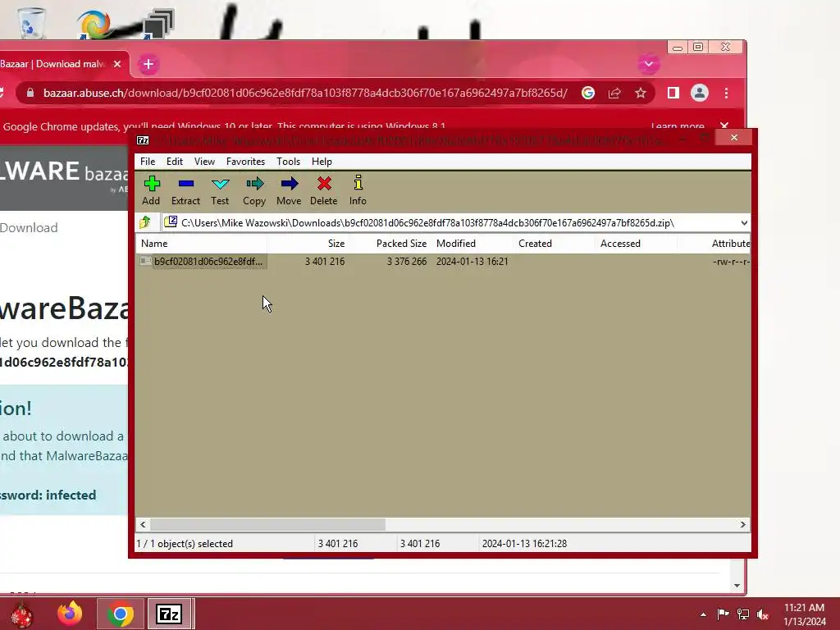Open Microsoft Edge desktop shortcut
Viewport: 840px width, 630px height.
(94, 24)
